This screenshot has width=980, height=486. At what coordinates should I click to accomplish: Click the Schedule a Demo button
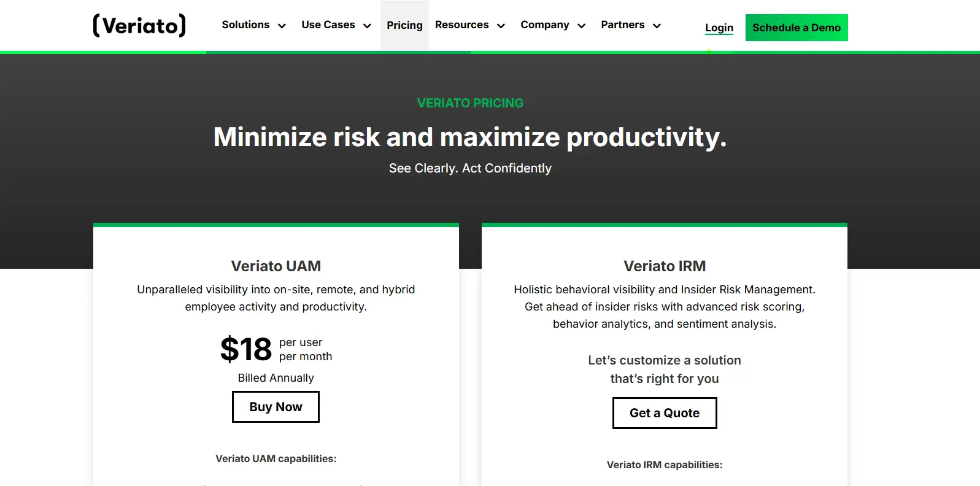click(x=797, y=28)
